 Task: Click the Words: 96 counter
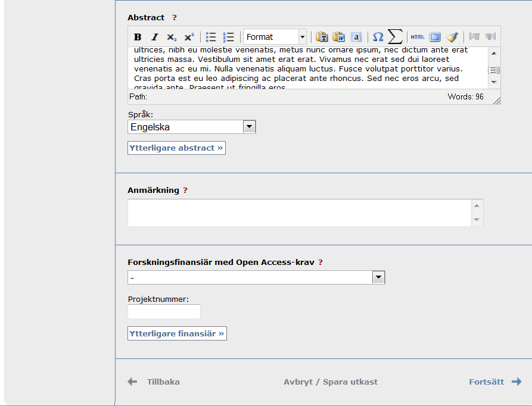465,96
